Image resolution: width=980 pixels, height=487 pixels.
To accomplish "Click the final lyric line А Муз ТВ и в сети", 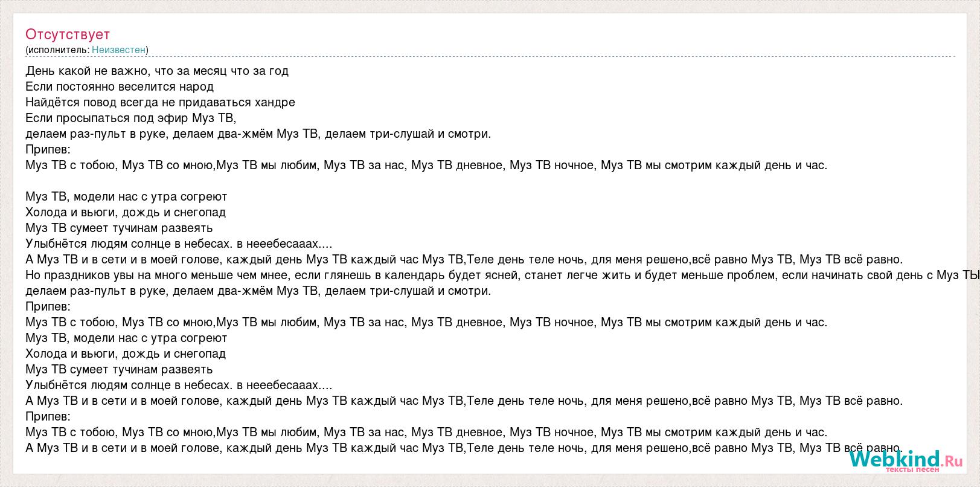I will tap(464, 448).
